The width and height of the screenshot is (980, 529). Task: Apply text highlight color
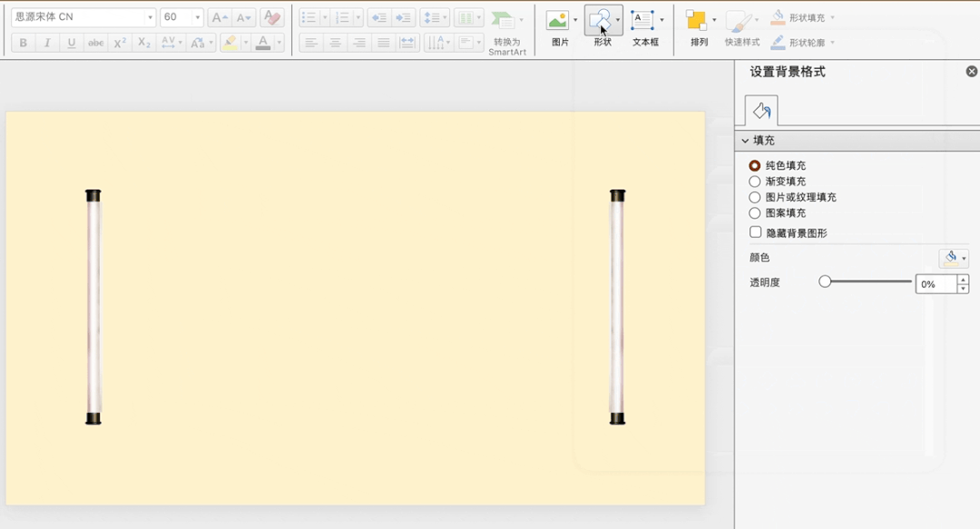230,43
